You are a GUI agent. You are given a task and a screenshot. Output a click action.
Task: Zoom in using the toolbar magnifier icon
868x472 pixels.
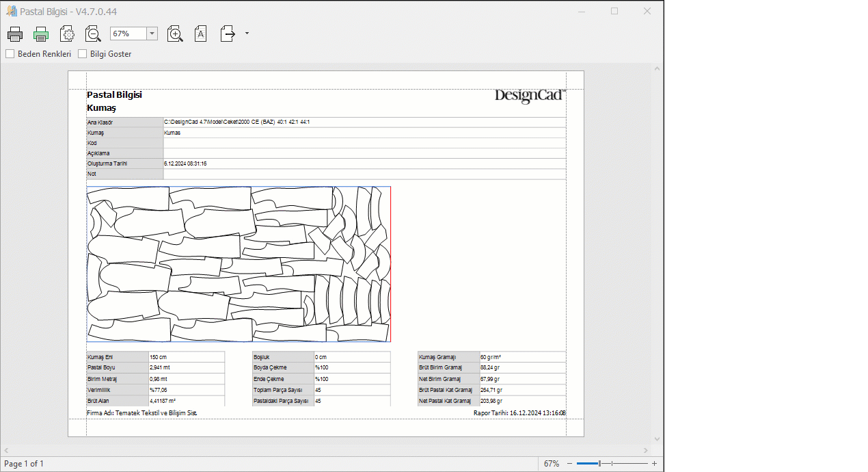[x=175, y=34]
